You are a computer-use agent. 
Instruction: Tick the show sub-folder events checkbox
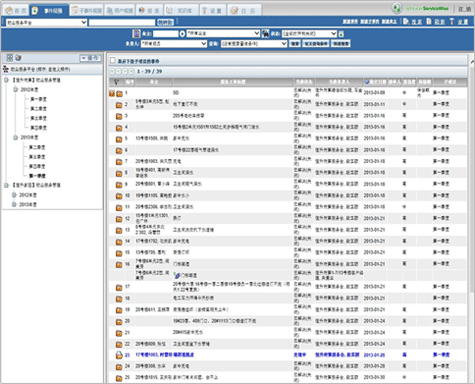(x=113, y=60)
